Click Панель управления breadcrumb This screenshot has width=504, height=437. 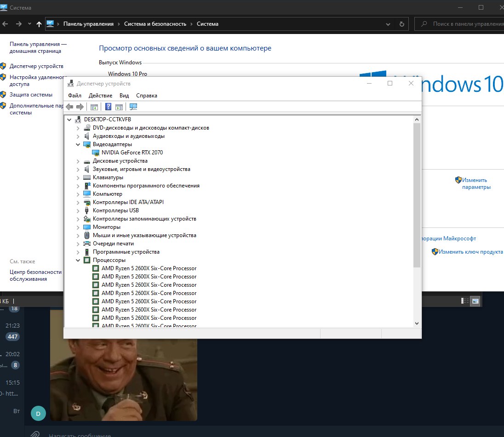pos(88,24)
